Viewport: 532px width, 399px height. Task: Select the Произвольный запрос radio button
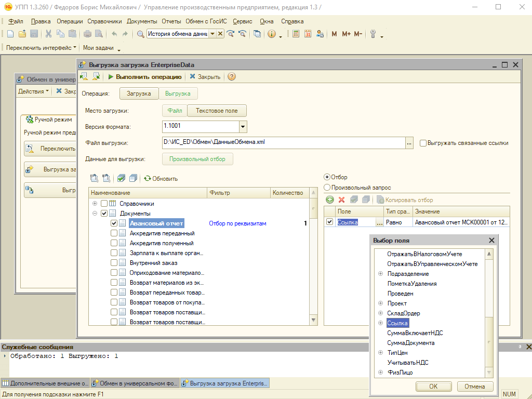[327, 188]
